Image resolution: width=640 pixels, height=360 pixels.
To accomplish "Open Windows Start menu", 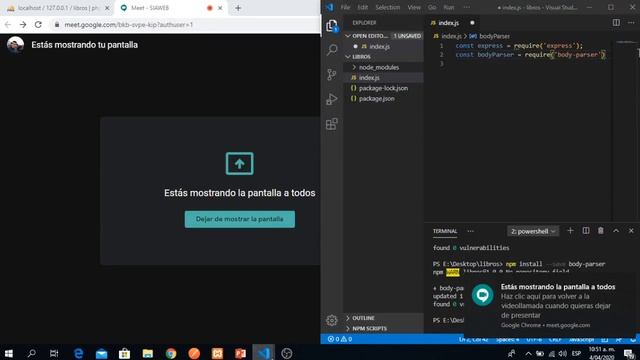I will [x=9, y=353].
